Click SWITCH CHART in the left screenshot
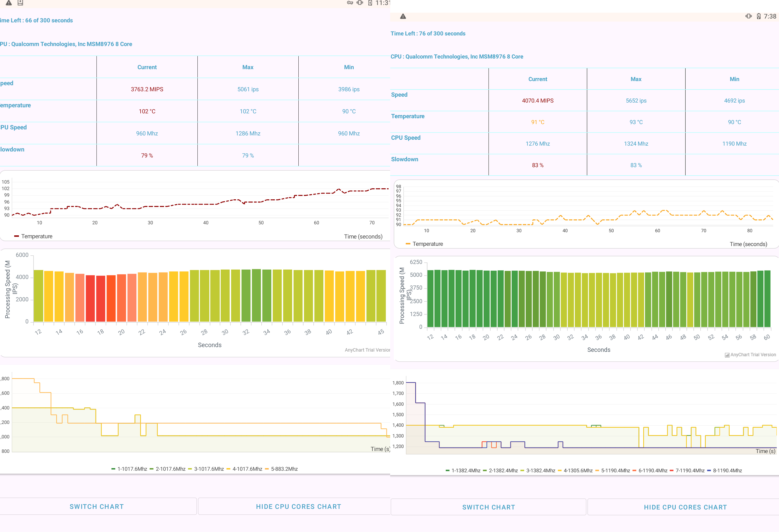 pyautogui.click(x=97, y=506)
